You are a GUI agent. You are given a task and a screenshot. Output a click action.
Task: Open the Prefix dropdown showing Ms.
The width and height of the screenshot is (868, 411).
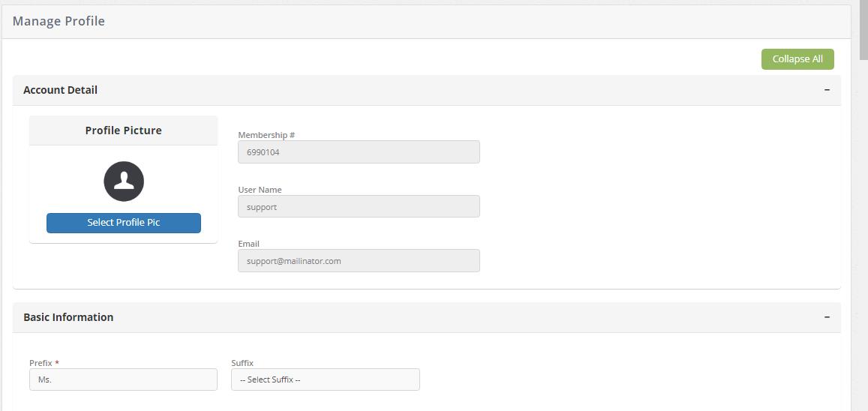pos(123,379)
